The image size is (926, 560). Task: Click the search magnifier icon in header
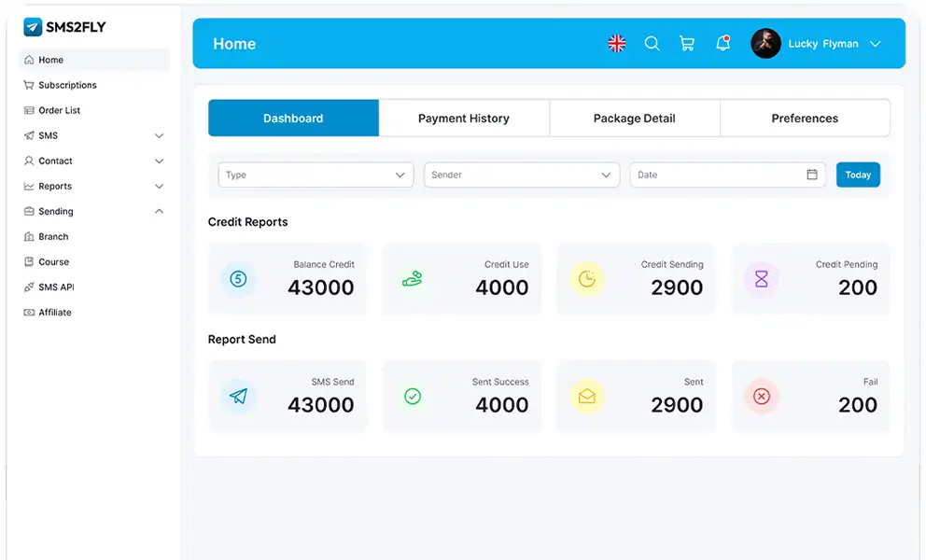pos(652,44)
